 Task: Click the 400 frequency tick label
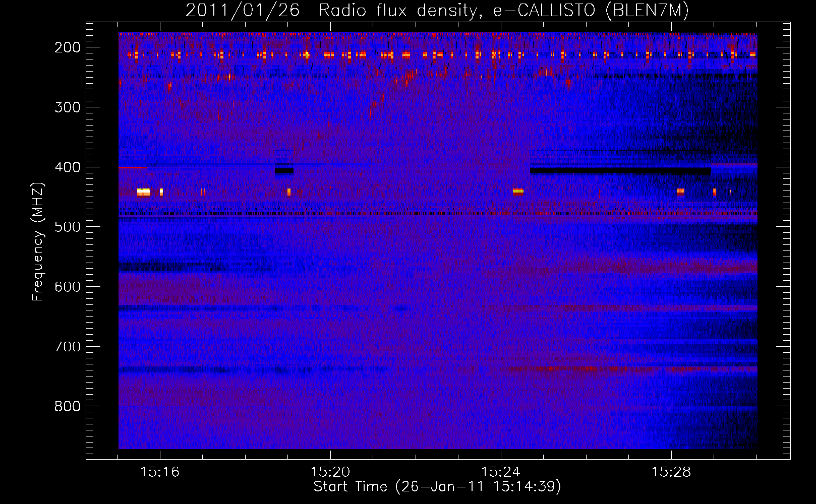click(68, 167)
